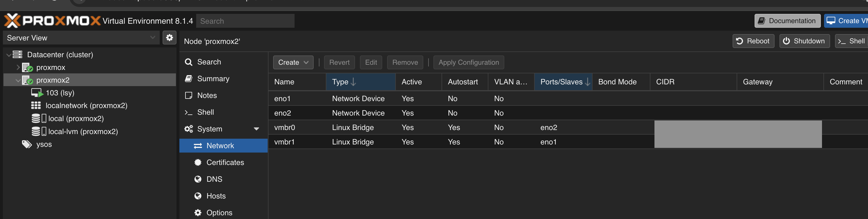Focus the top Search field
Viewport: 868px width, 219px height.
coord(245,21)
